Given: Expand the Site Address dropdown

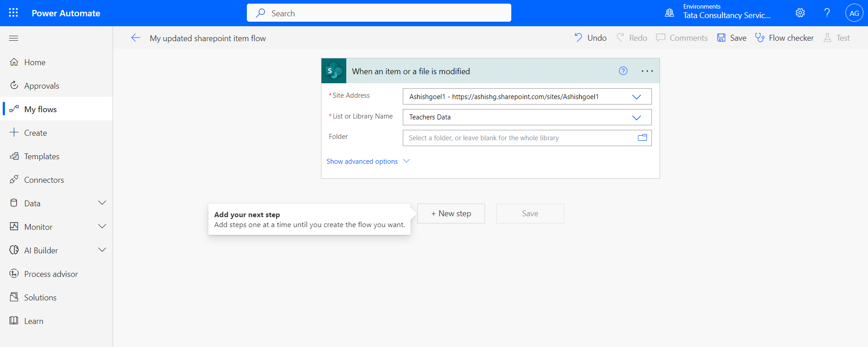Looking at the screenshot, I should click(636, 97).
